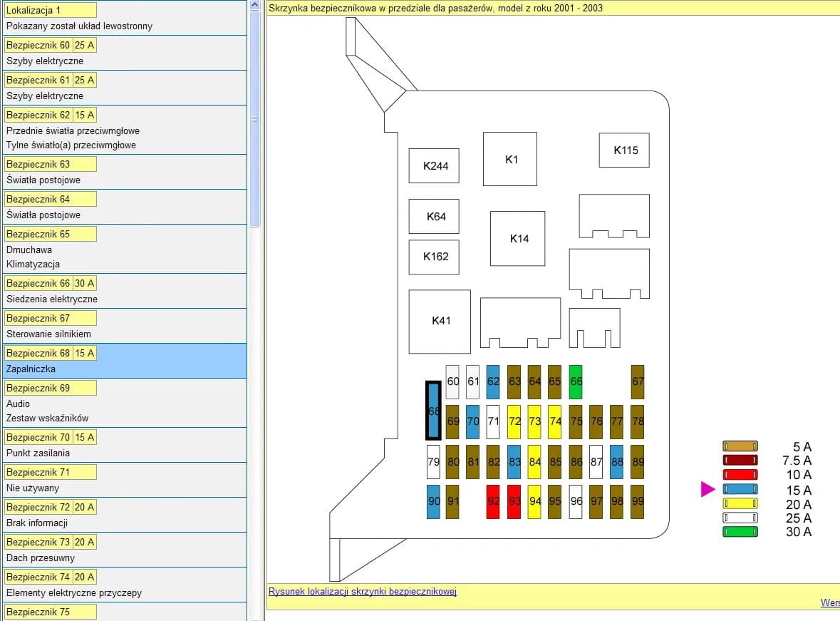Click white fuse 60 in diagram
This screenshot has height=621, width=840.
(x=452, y=381)
